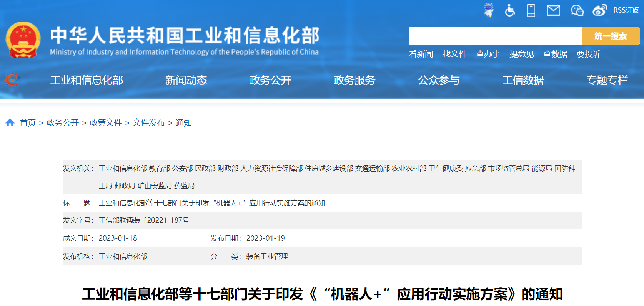Click the national emblem logo

point(23,40)
